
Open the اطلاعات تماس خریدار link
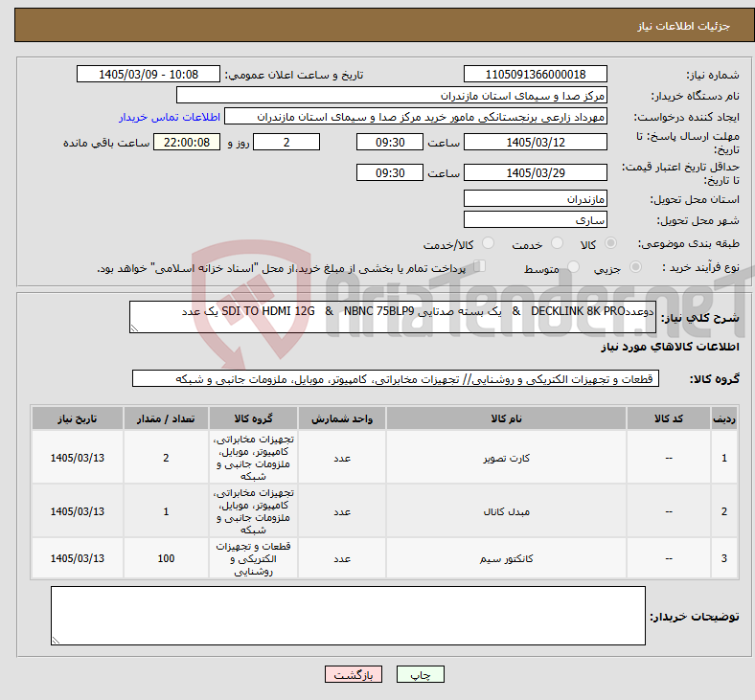170,117
